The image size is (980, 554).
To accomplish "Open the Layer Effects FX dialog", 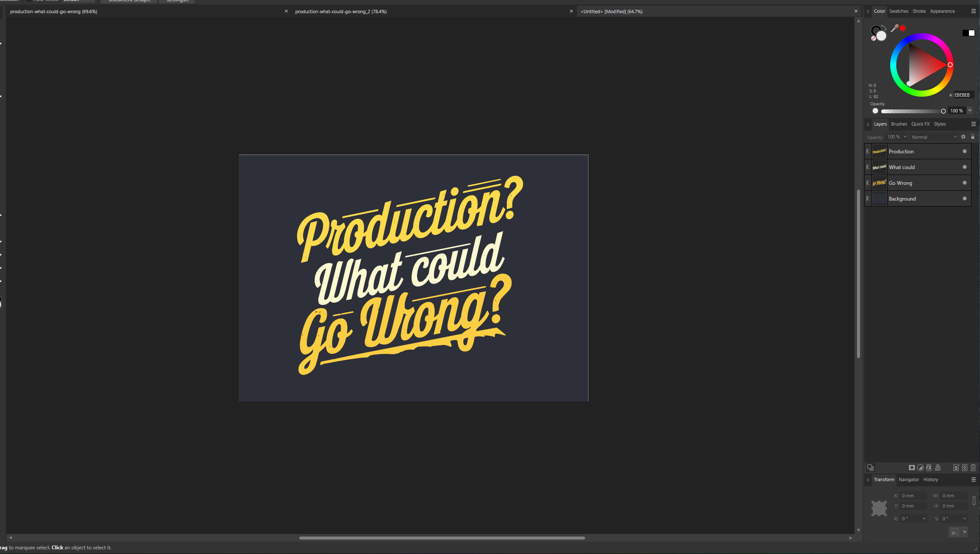I will (929, 468).
